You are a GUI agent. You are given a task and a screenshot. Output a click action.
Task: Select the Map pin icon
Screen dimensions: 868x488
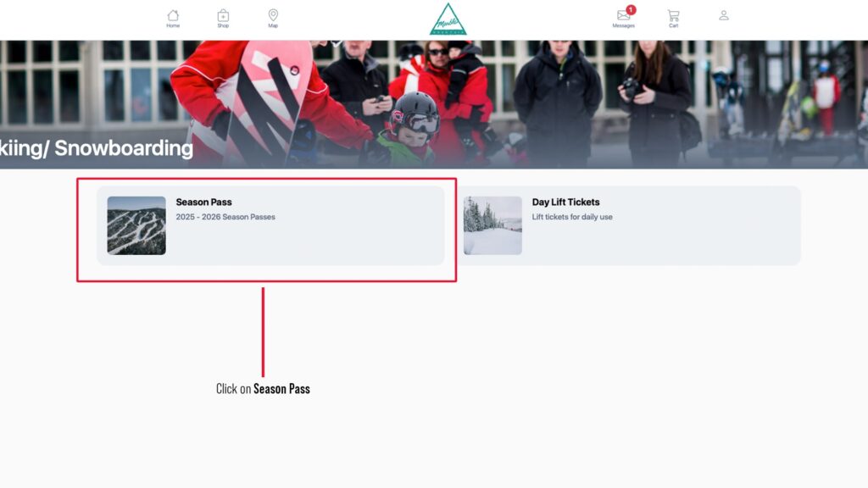[x=273, y=15]
